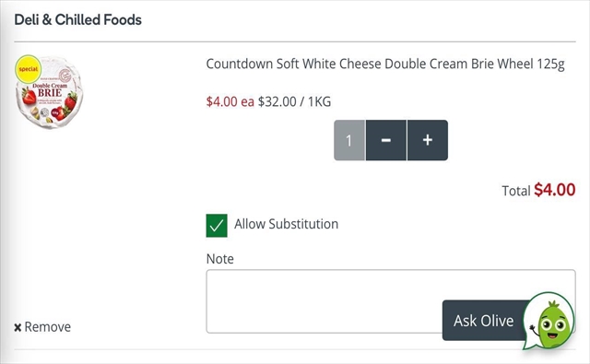Click the x icon beside Remove

point(18,327)
